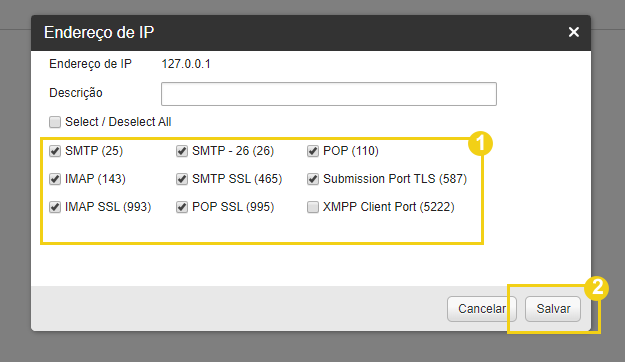Image resolution: width=625 pixels, height=362 pixels.
Task: Uncheck the POP (110) option
Action: coord(313,151)
